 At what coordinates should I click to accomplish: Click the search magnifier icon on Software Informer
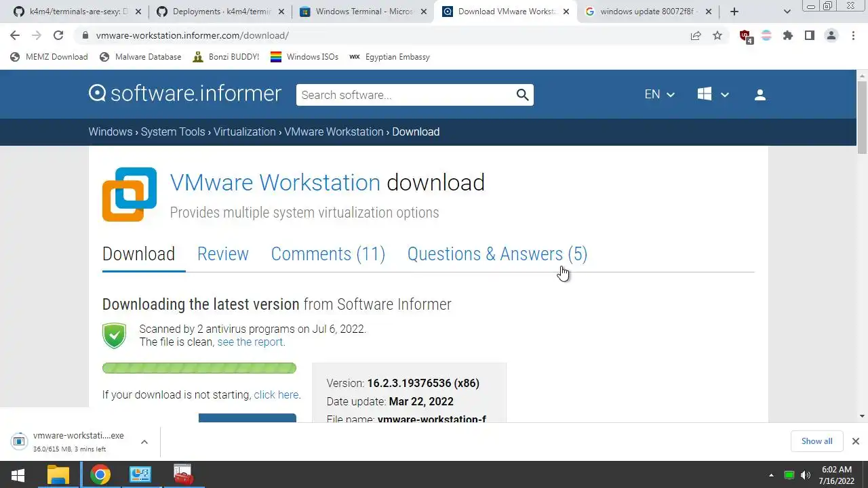coord(522,95)
